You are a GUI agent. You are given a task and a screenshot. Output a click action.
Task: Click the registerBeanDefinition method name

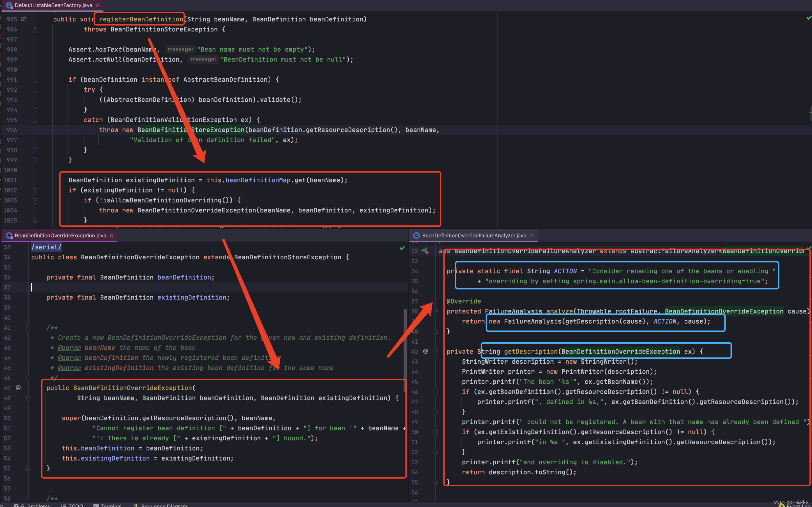click(x=141, y=19)
